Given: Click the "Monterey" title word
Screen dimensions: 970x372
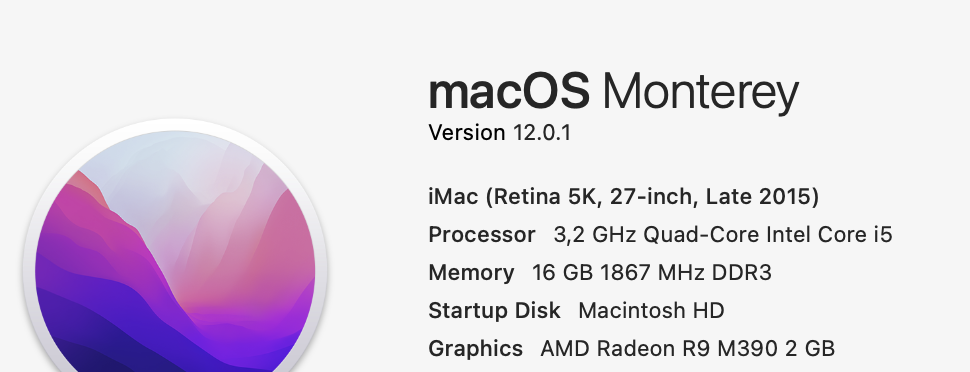Looking at the screenshot, I should point(700,94).
